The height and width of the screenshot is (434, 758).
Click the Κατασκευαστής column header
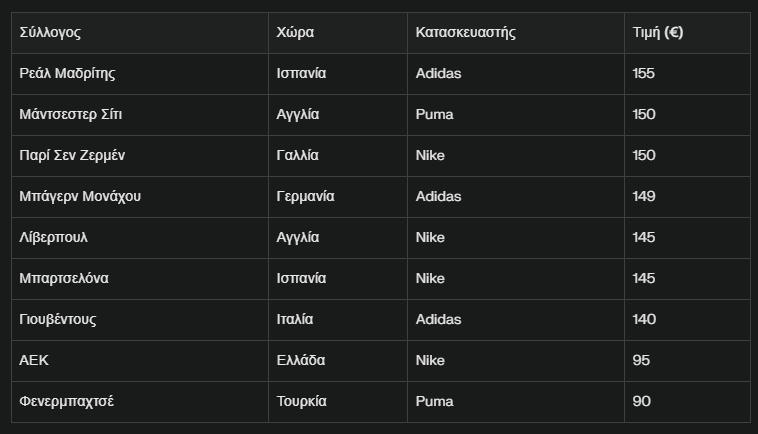point(465,32)
